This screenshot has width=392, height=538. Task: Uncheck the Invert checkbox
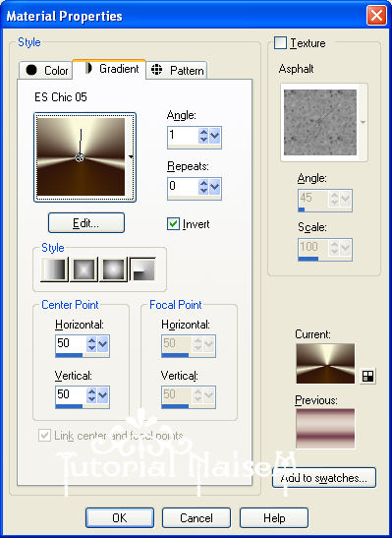click(x=173, y=224)
